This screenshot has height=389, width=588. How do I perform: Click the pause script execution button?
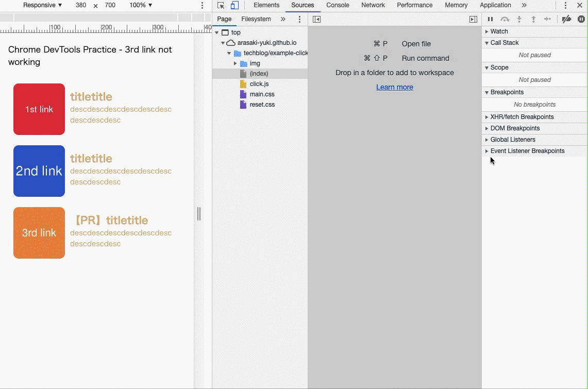pyautogui.click(x=490, y=20)
